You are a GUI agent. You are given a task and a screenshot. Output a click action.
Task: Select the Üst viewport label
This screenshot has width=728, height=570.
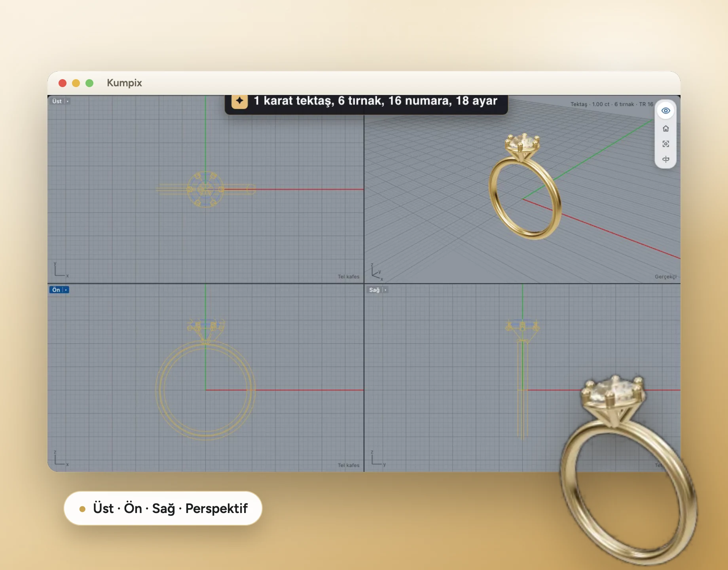57,101
